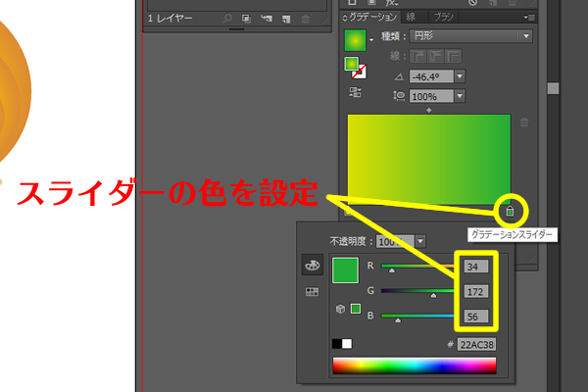Switch to the swatches grid icon
Screen dimensions: 588x392
(x=313, y=291)
